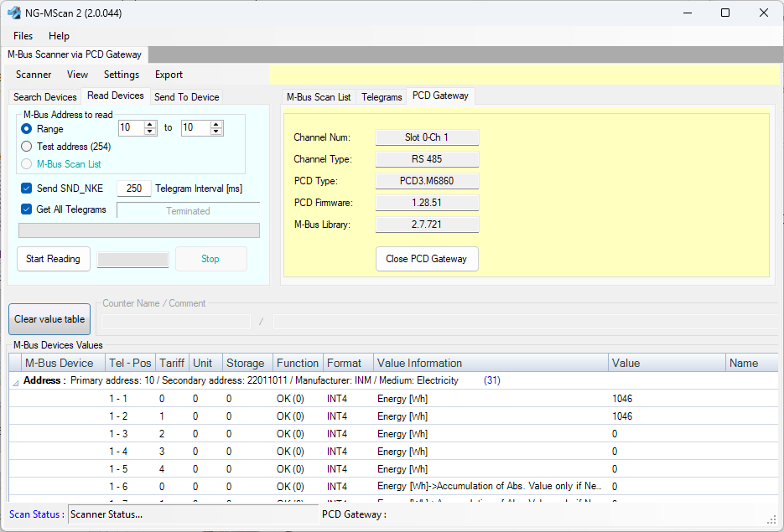This screenshot has height=532, width=784.
Task: Open the Telegrams tab
Action: pos(382,97)
